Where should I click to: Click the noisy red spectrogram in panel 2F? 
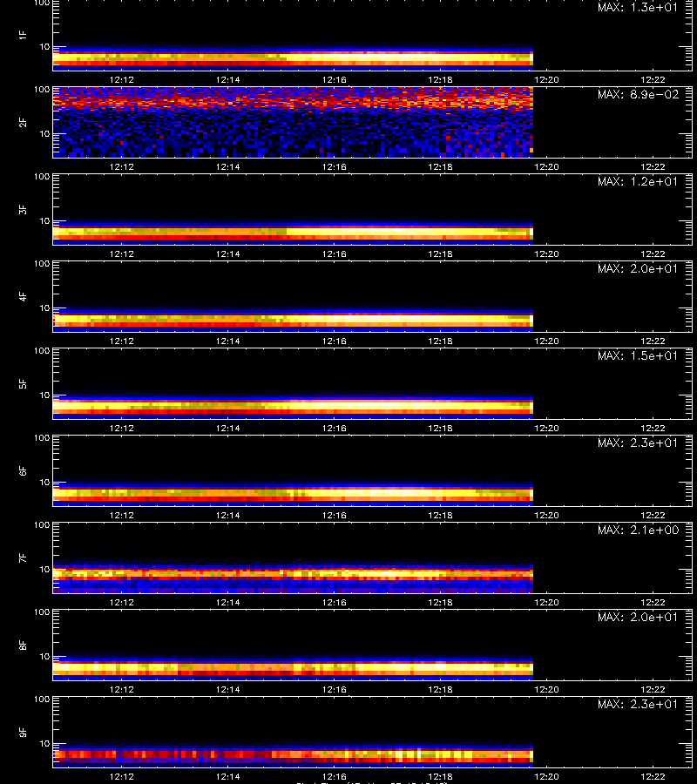(x=293, y=123)
